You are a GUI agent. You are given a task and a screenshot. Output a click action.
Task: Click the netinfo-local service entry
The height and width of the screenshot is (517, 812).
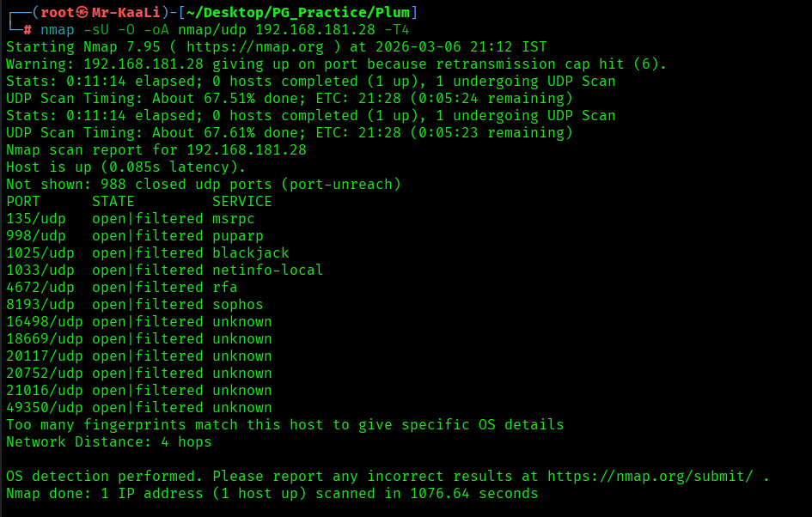click(x=267, y=271)
